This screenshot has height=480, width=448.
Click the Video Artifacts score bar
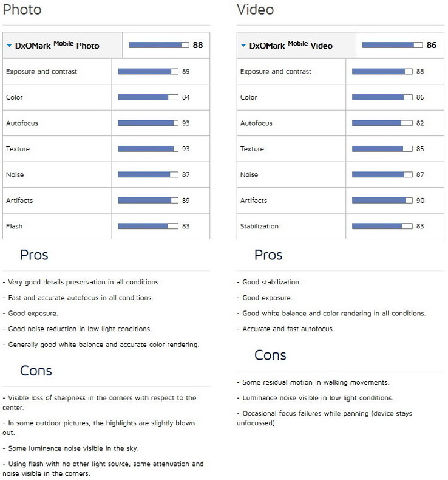click(x=382, y=201)
